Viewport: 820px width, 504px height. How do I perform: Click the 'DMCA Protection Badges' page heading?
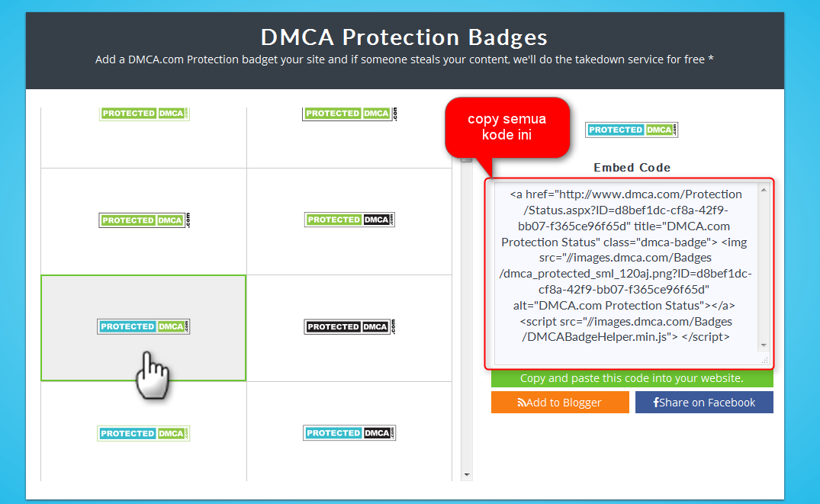[404, 37]
